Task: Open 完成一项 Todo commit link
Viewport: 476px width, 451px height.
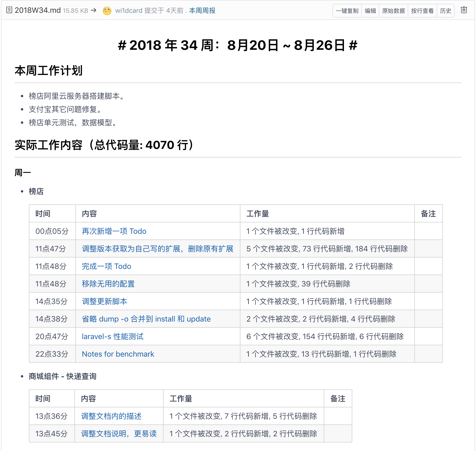Action: (x=106, y=266)
